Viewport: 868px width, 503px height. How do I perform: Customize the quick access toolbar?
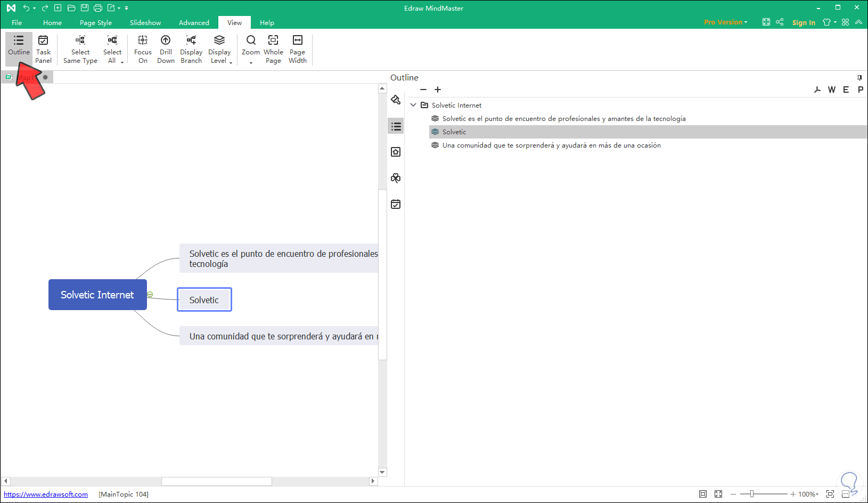[x=127, y=8]
